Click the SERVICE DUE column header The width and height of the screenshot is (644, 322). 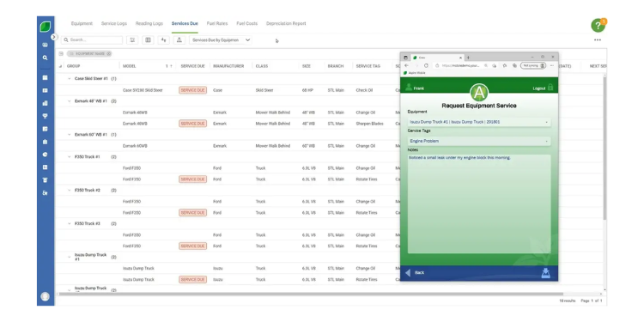pyautogui.click(x=192, y=66)
